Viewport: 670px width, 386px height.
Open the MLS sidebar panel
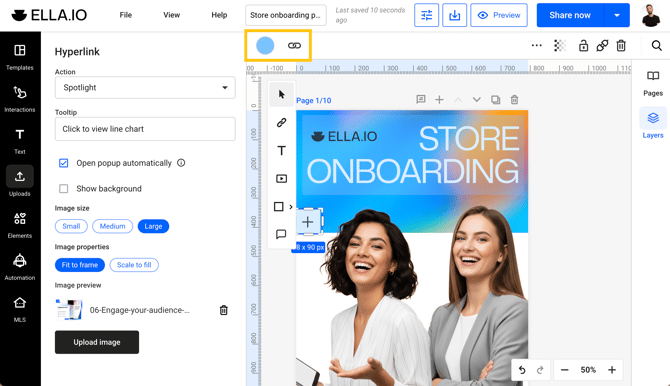[x=20, y=309]
